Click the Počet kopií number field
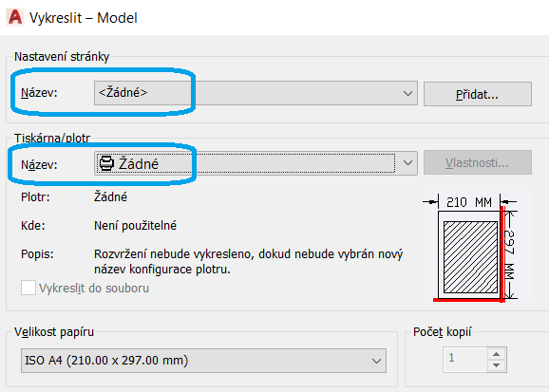 [x=465, y=359]
